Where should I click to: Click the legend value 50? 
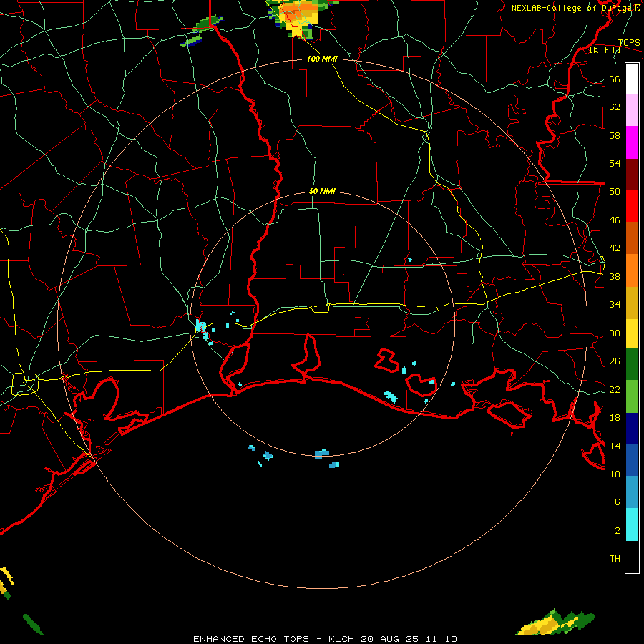point(615,191)
